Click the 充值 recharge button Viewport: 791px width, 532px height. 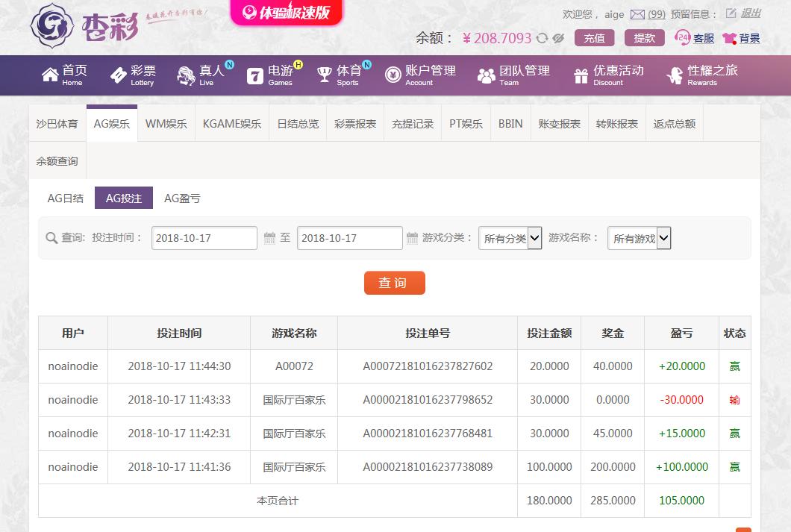(x=594, y=38)
